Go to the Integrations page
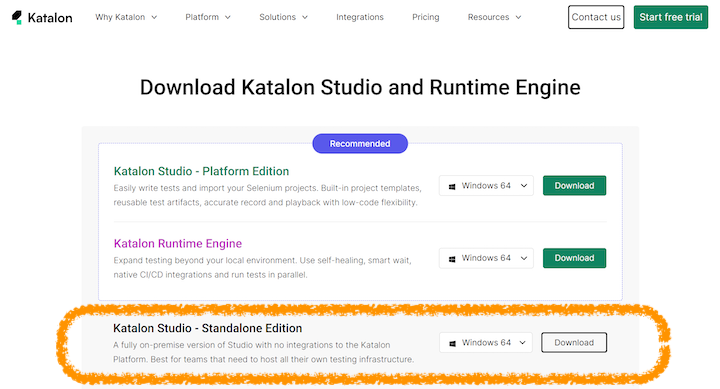 pyautogui.click(x=360, y=17)
